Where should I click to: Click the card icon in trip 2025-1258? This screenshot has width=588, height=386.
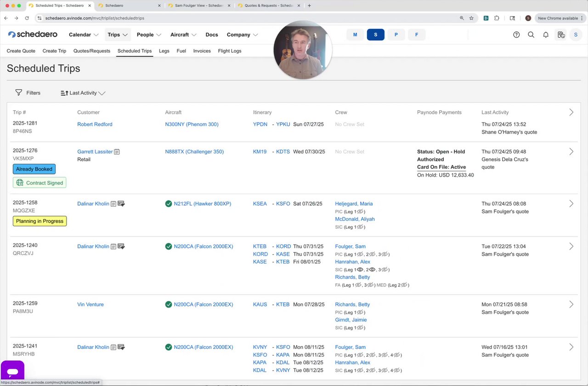121,204
